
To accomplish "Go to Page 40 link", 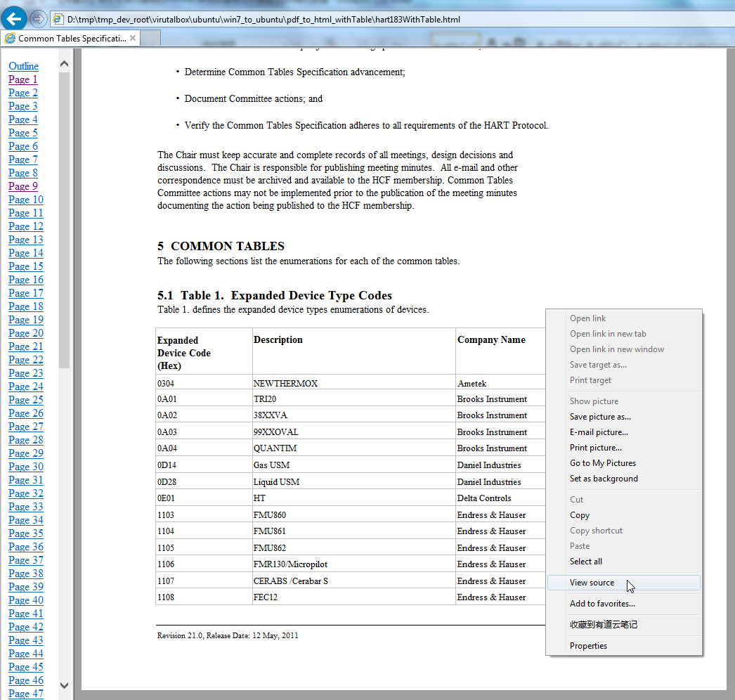I will (x=26, y=600).
